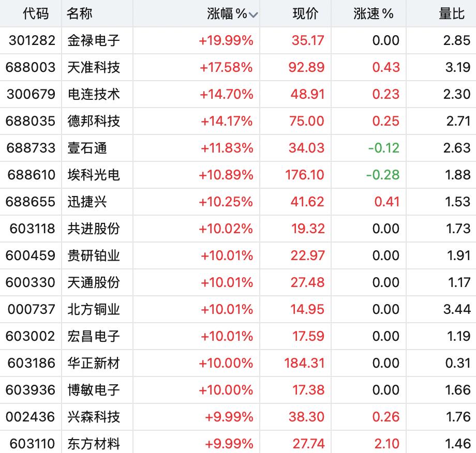The width and height of the screenshot is (476, 453).
Task: Open stock 共进股份
Action: 94,229
